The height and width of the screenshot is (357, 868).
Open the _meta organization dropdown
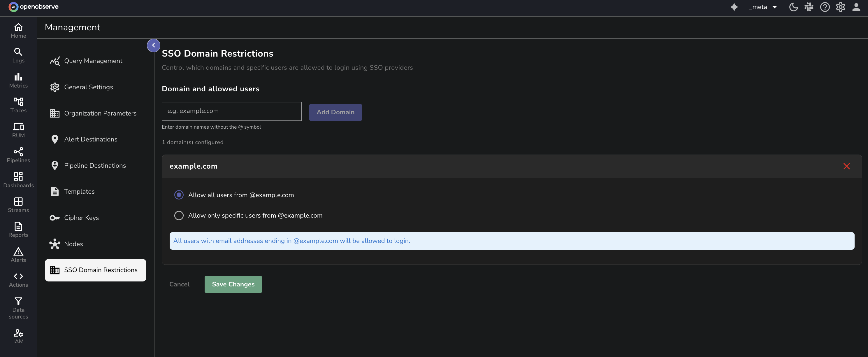pyautogui.click(x=762, y=7)
